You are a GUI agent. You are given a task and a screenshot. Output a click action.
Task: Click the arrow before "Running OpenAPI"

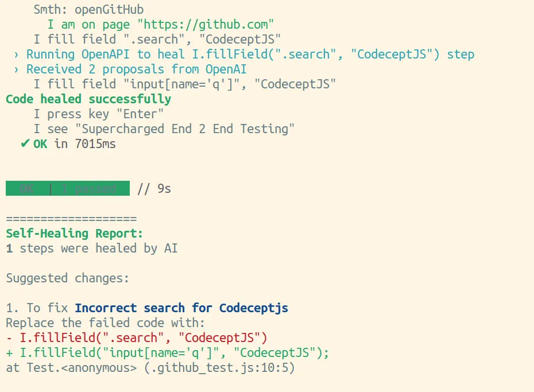(x=16, y=55)
